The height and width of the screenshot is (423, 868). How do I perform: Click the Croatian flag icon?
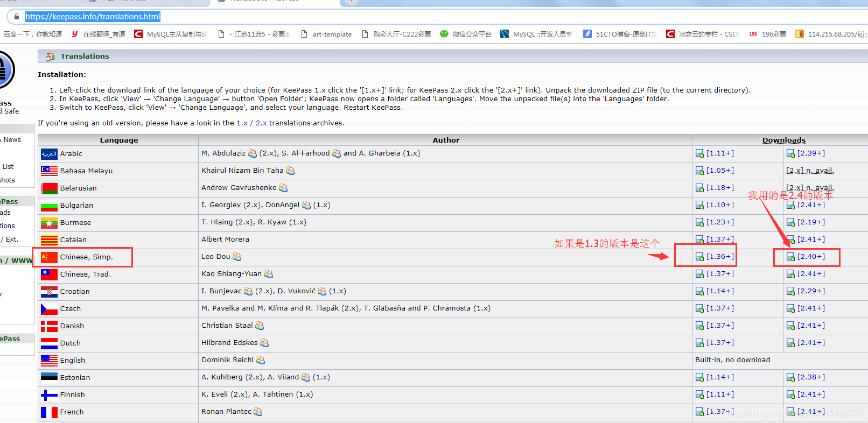click(x=49, y=292)
